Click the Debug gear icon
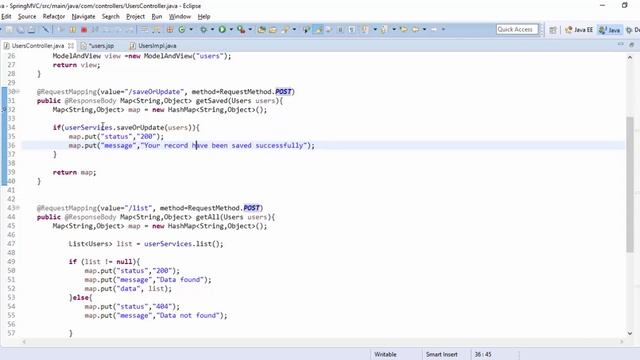The width and height of the screenshot is (640, 360). [203, 29]
